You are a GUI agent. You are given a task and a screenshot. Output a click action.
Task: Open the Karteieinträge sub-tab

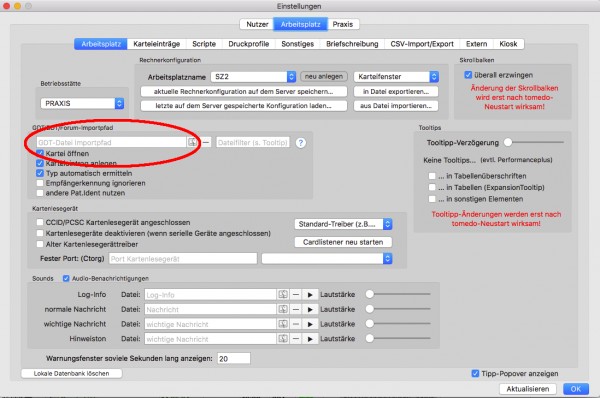[157, 44]
